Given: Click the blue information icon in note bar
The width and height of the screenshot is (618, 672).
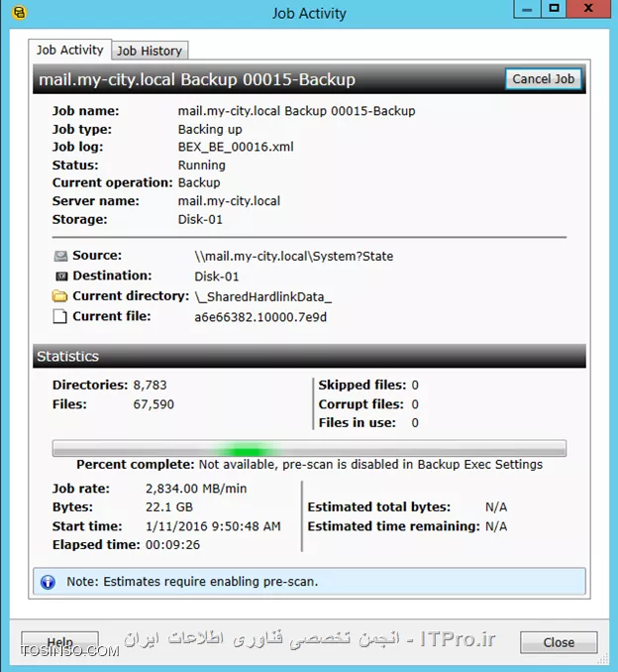Looking at the screenshot, I should (48, 582).
